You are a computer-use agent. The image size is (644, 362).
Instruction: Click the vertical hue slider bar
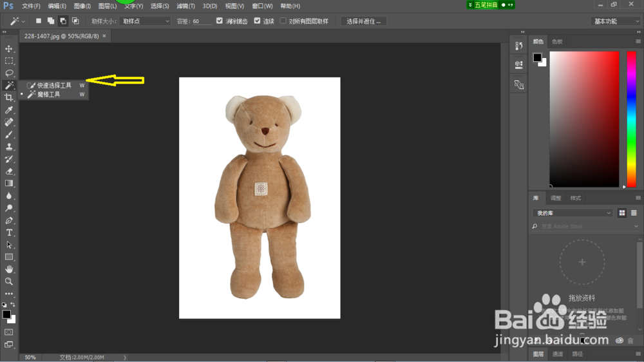coord(631,119)
